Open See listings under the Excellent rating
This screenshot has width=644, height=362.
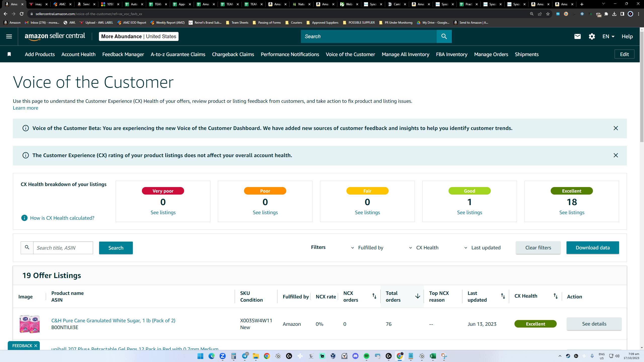(x=572, y=212)
